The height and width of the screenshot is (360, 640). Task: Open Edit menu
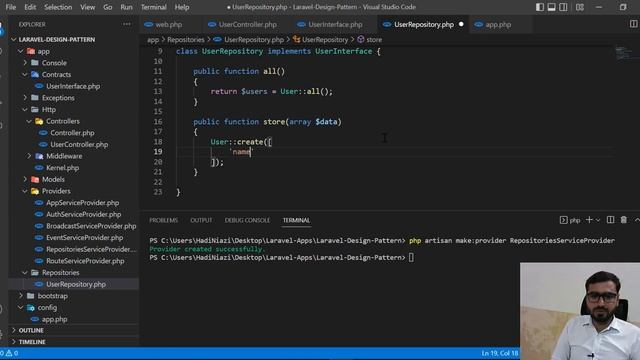(x=30, y=7)
